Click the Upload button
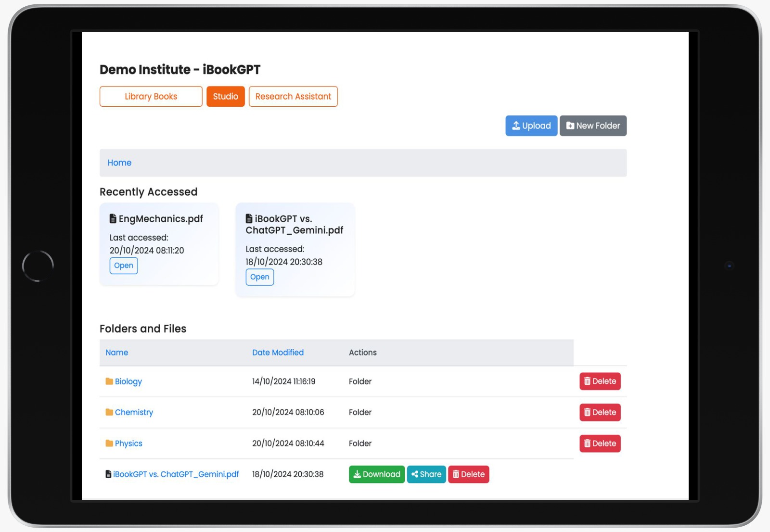This screenshot has height=532, width=770. click(531, 126)
